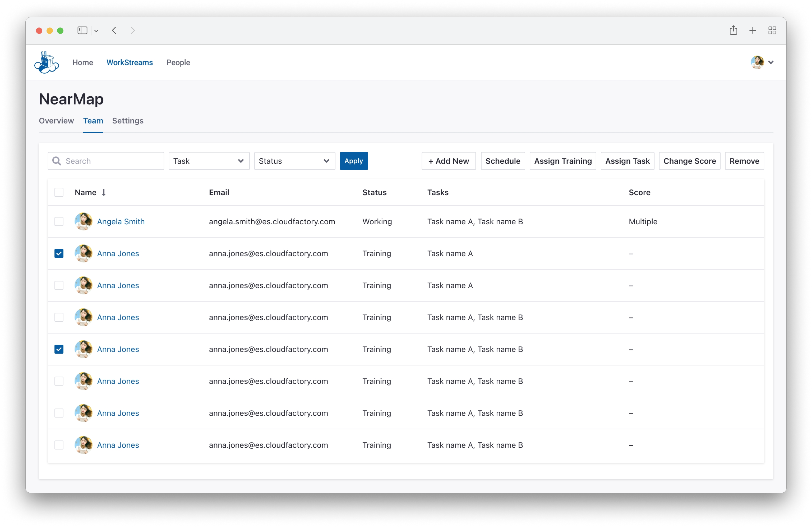The width and height of the screenshot is (812, 527).
Task: Show the tab overview grid icon
Action: click(772, 30)
